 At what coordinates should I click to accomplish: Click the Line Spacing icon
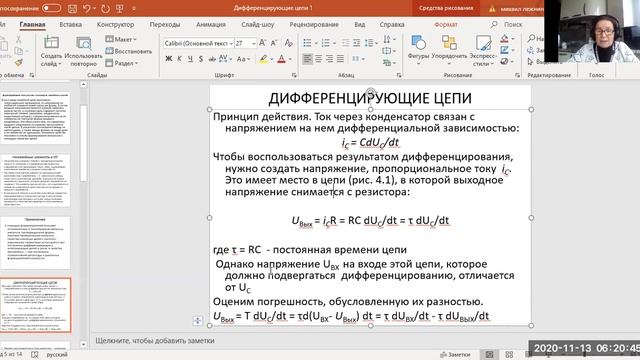pos(369,43)
